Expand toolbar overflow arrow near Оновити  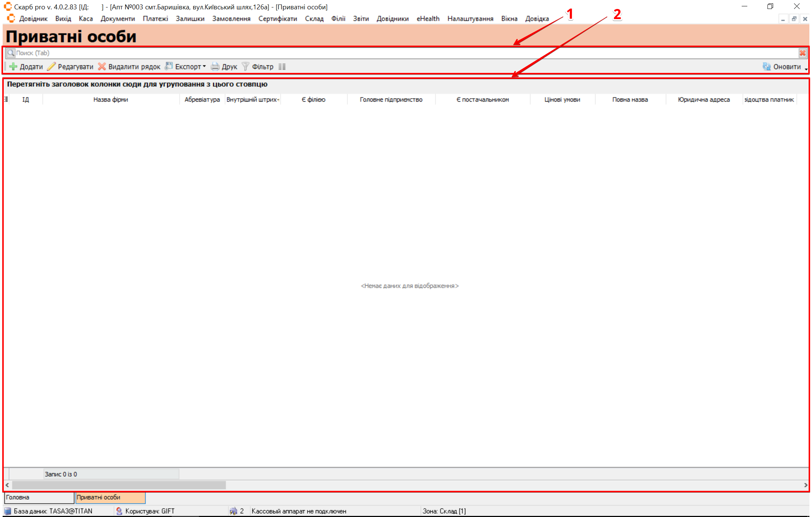click(806, 70)
